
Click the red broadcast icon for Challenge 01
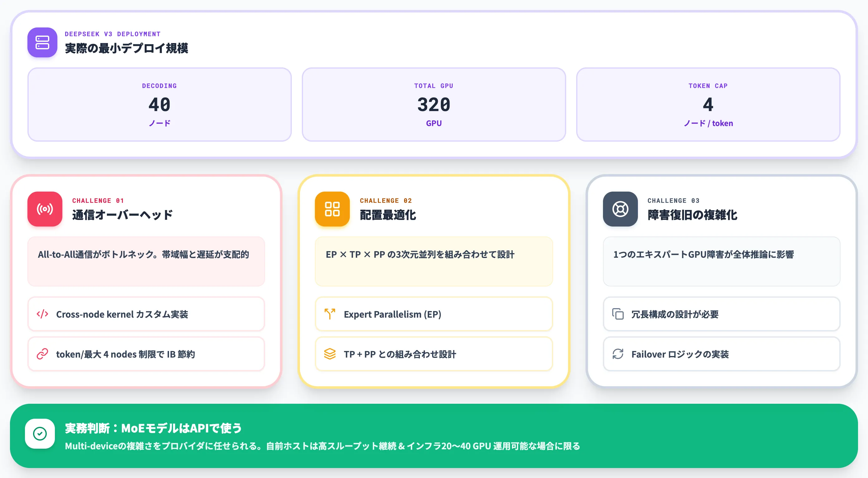click(x=45, y=209)
